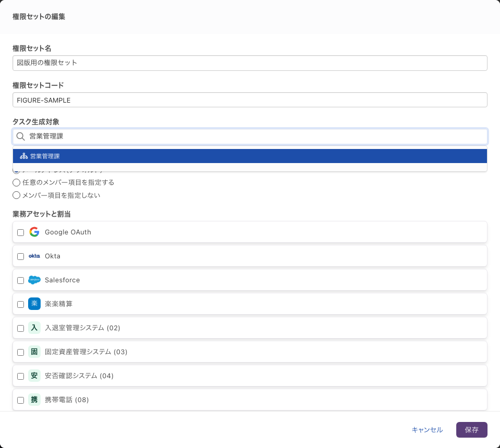Image resolution: width=500 pixels, height=448 pixels.
Task: Click the Google OAuth logo icon
Action: [x=34, y=232]
